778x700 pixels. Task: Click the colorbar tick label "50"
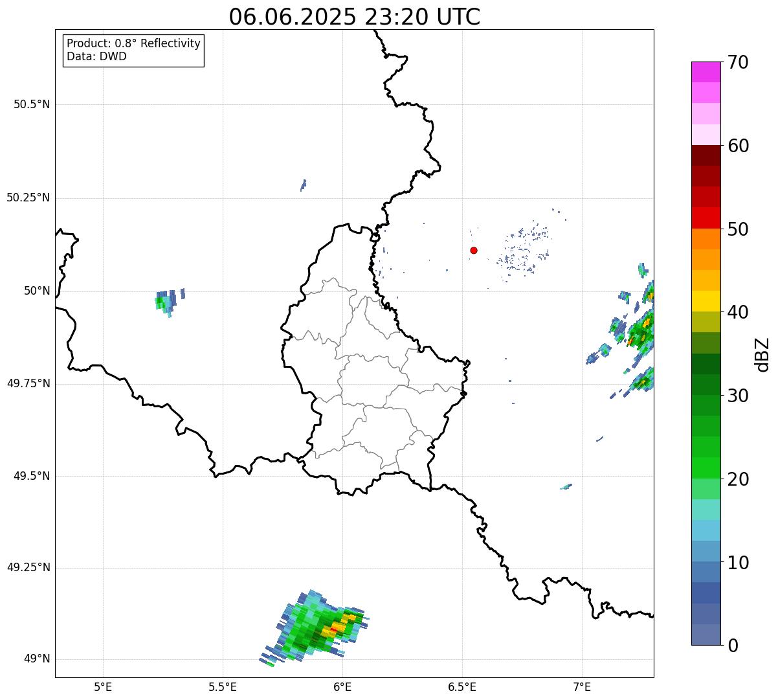(737, 229)
